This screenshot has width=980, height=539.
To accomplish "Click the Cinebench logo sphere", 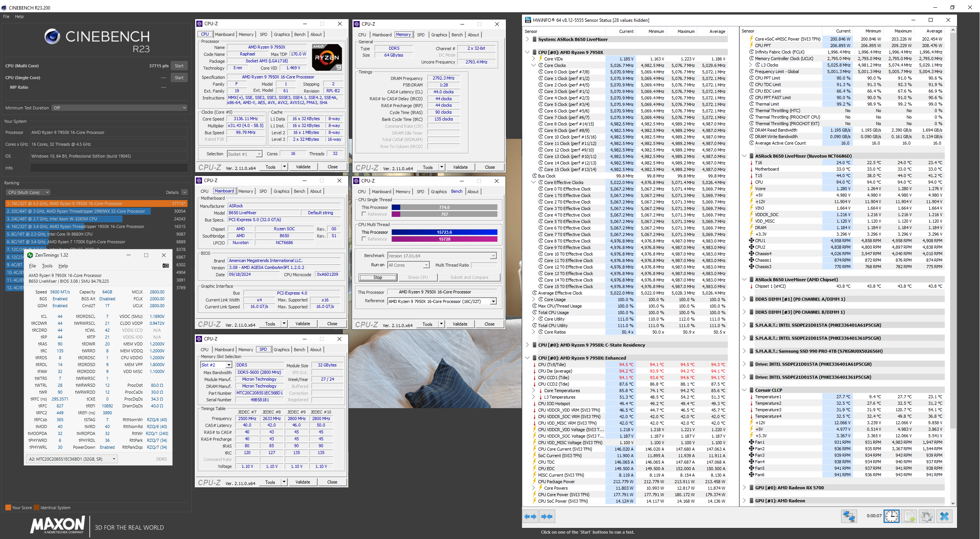I will [x=52, y=37].
